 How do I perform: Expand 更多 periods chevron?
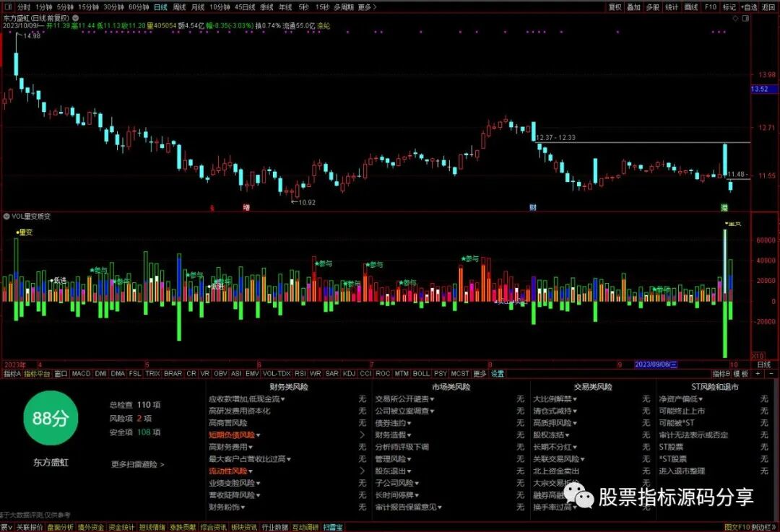coord(367,7)
